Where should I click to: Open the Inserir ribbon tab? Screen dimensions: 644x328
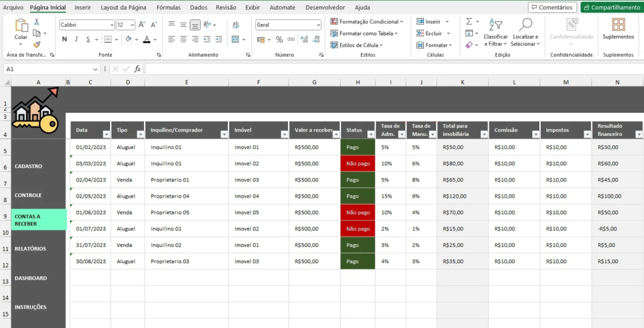[82, 8]
